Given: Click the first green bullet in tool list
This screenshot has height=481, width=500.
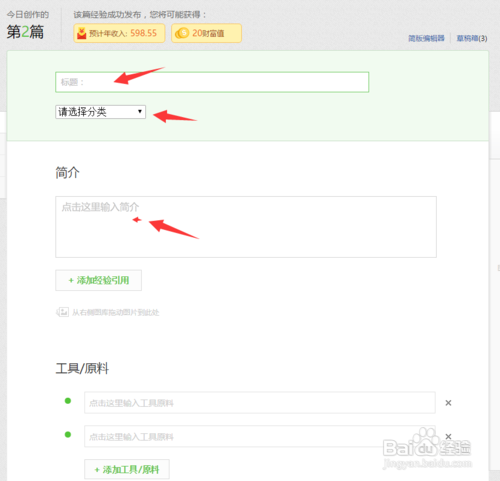Looking at the screenshot, I should point(68,401).
